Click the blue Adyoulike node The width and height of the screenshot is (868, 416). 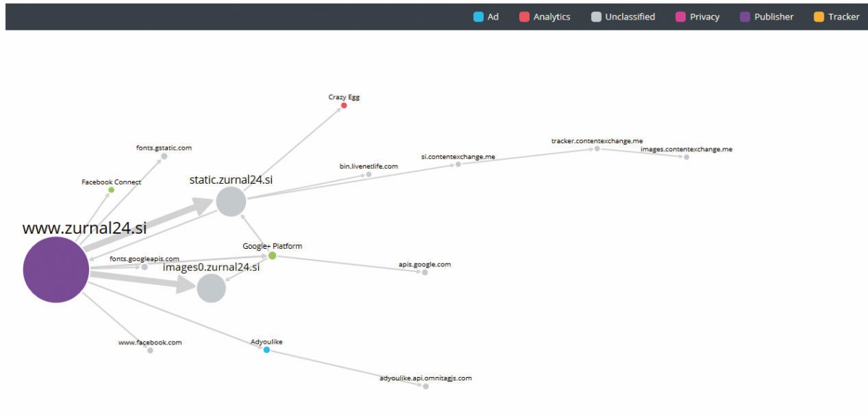pyautogui.click(x=266, y=350)
